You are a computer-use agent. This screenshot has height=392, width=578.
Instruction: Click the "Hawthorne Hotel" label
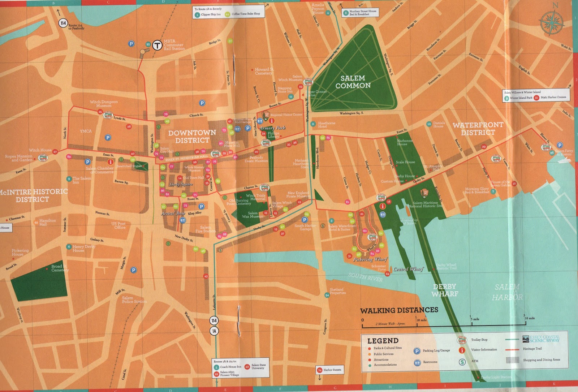point(327,125)
